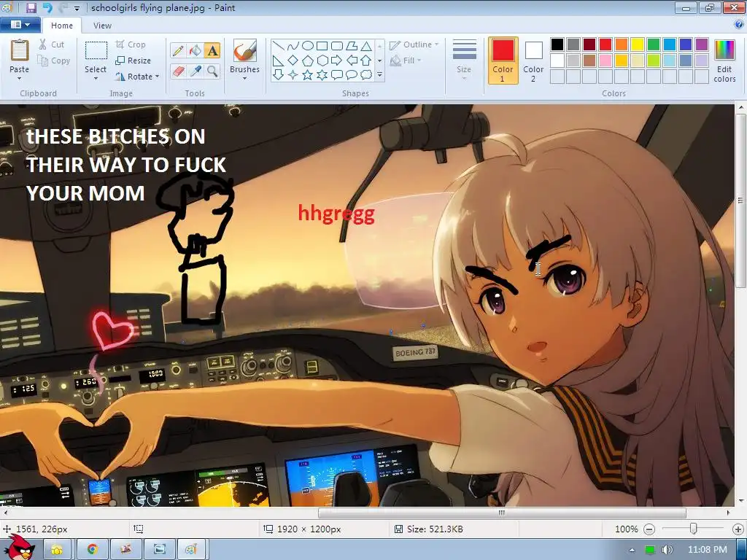Pick the yellow color swatch
The height and width of the screenshot is (560, 747).
coord(638,44)
